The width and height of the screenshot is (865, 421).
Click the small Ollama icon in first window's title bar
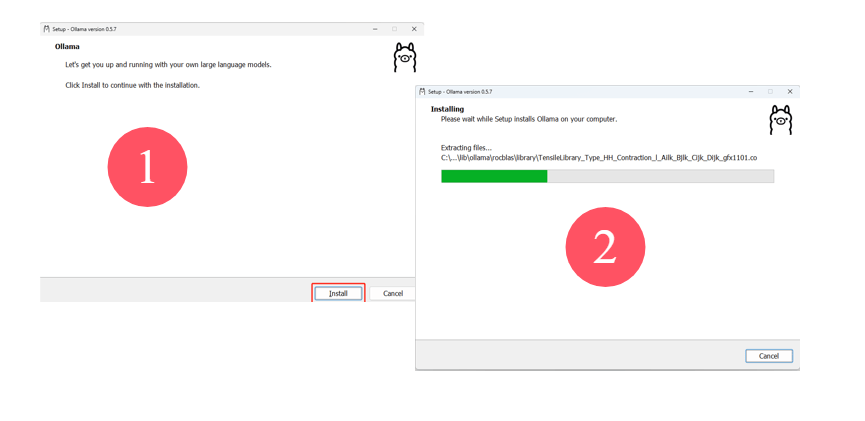point(46,29)
